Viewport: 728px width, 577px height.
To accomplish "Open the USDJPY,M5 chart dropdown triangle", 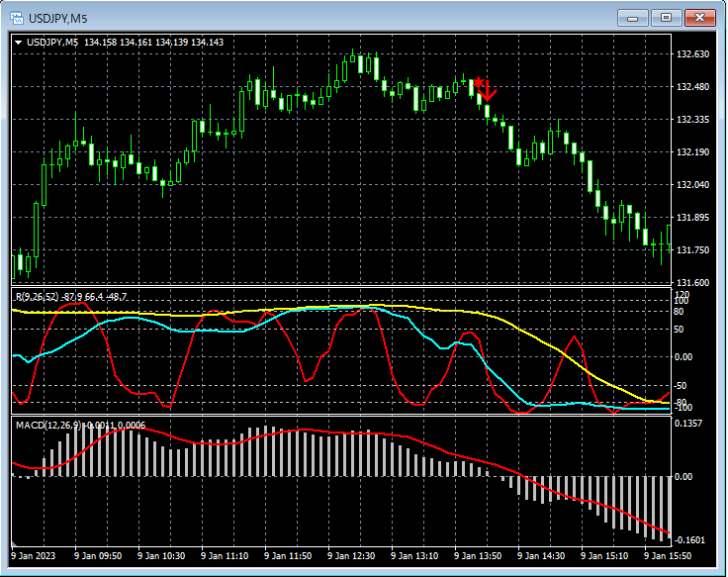I will pyautogui.click(x=18, y=43).
